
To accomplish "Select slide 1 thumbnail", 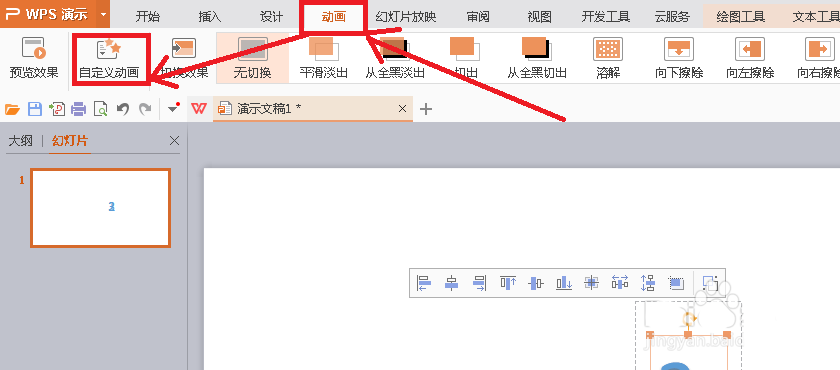I will [x=101, y=208].
